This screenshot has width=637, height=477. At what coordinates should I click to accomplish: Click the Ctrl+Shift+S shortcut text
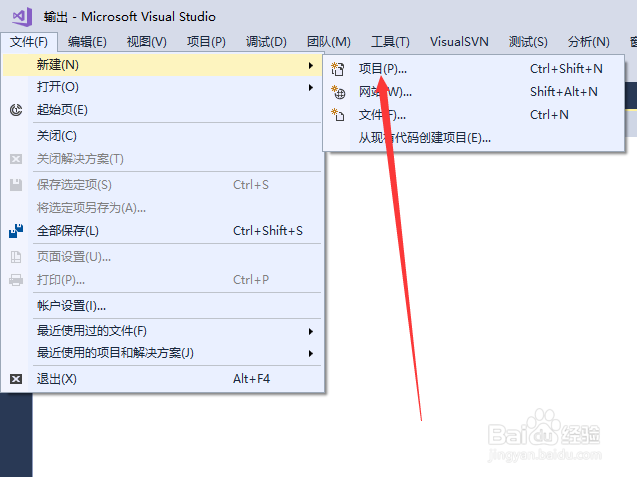coord(268,231)
